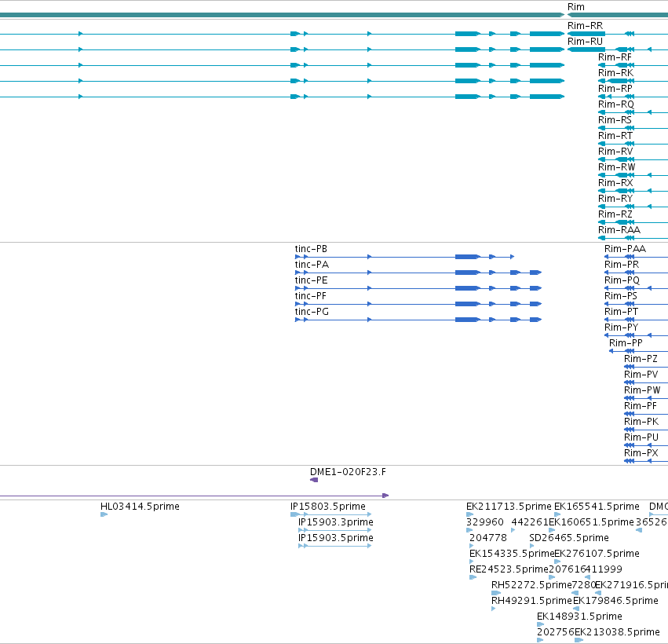Click Rim-PF protein label
The width and height of the screenshot is (668, 644).
pyautogui.click(x=641, y=406)
